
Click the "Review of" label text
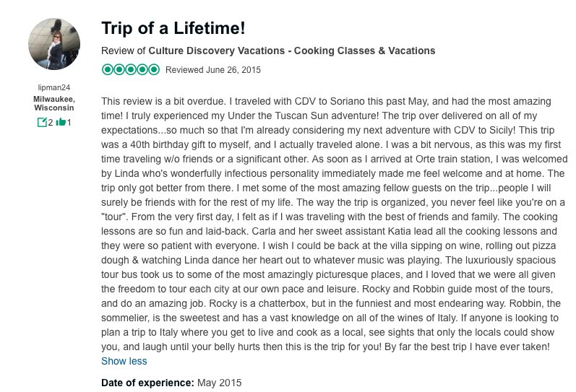(124, 51)
